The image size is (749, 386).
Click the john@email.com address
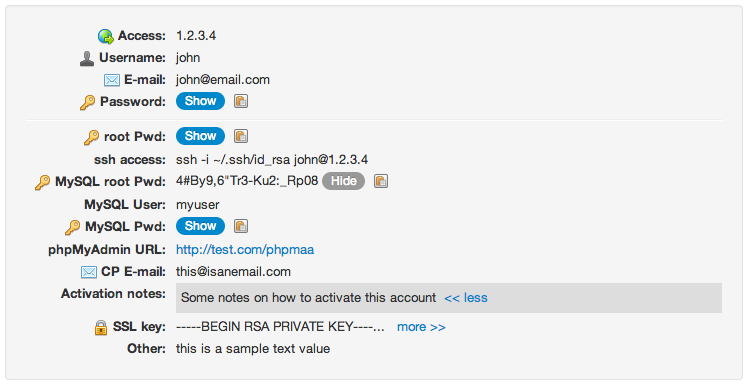[223, 80]
